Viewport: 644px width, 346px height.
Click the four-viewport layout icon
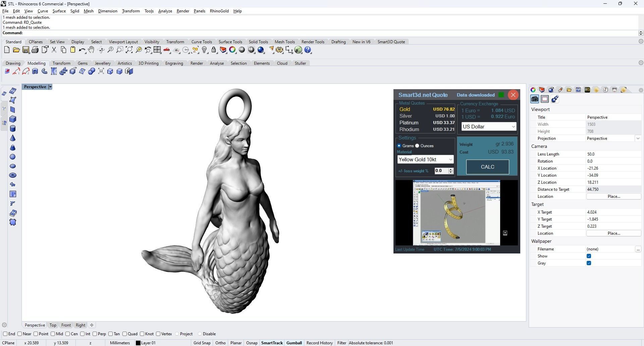pos(157,50)
